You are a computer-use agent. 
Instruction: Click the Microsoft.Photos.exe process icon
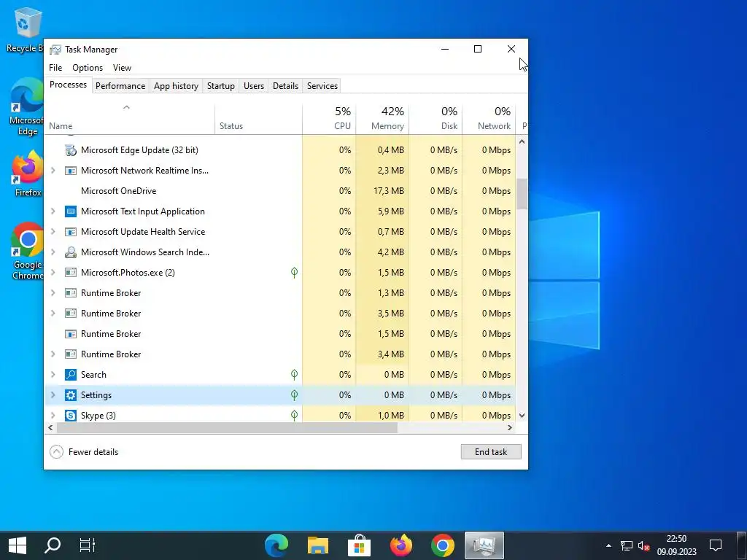71,273
